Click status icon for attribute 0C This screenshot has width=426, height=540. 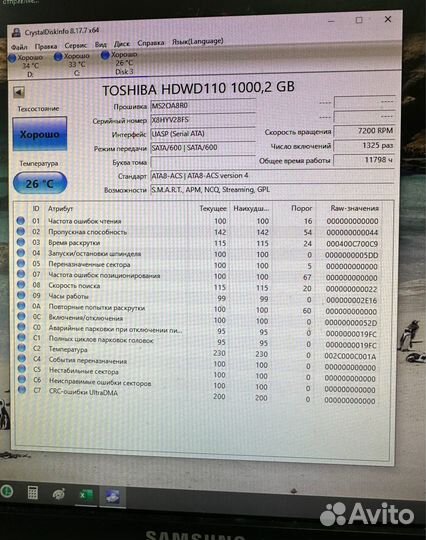click(x=21, y=316)
